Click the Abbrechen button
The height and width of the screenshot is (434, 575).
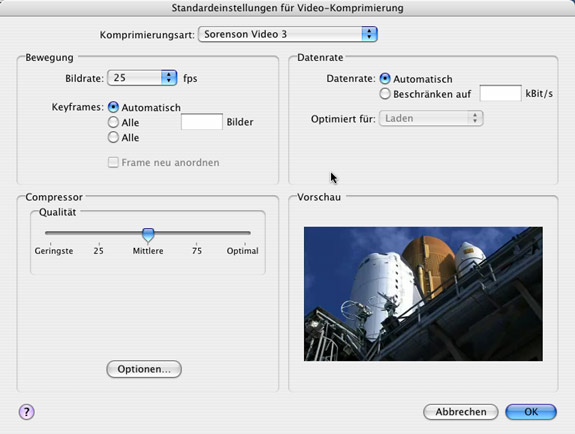pos(461,412)
